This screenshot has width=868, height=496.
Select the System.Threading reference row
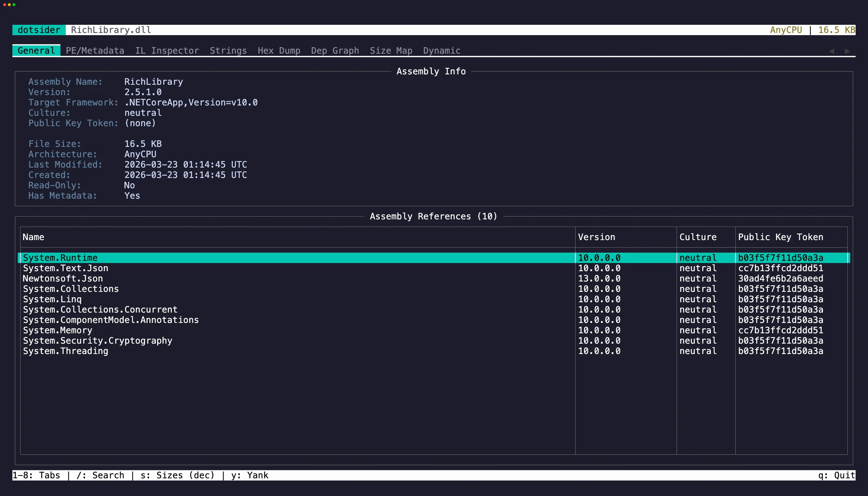pos(65,351)
